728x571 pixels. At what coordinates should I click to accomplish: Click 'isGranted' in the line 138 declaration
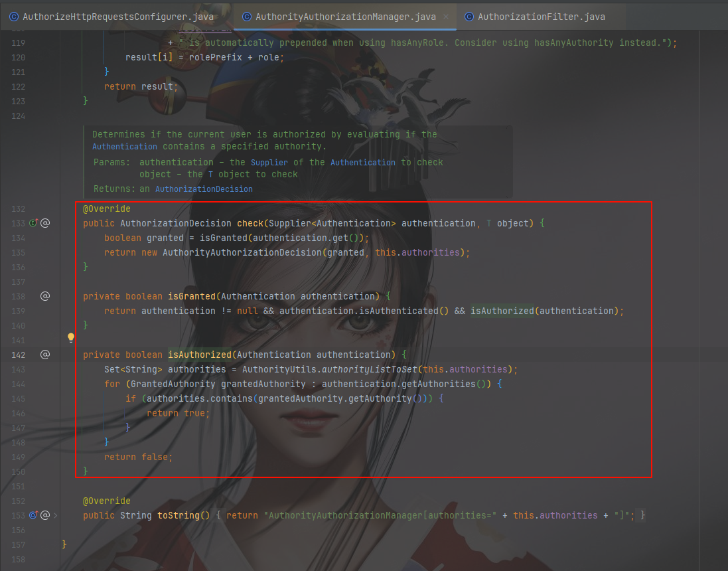point(192,296)
